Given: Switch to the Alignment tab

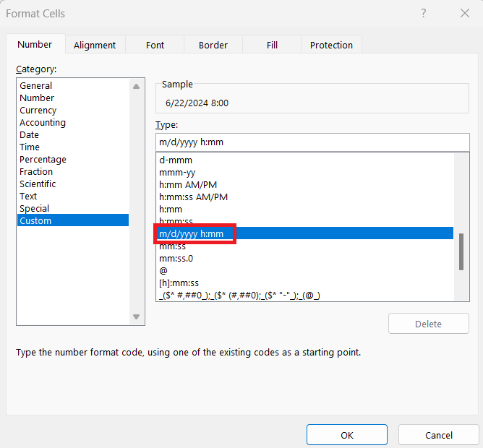Looking at the screenshot, I should point(95,45).
